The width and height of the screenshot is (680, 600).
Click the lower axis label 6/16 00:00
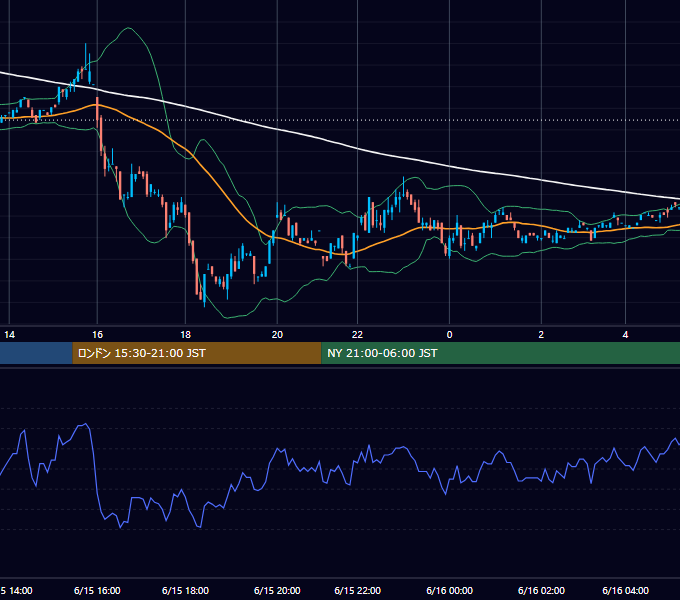449,590
